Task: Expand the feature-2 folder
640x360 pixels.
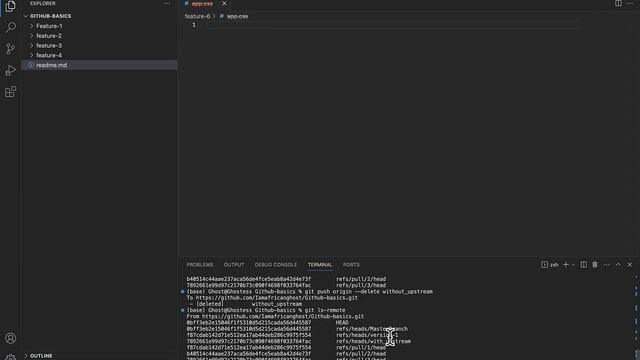Action: (x=49, y=36)
